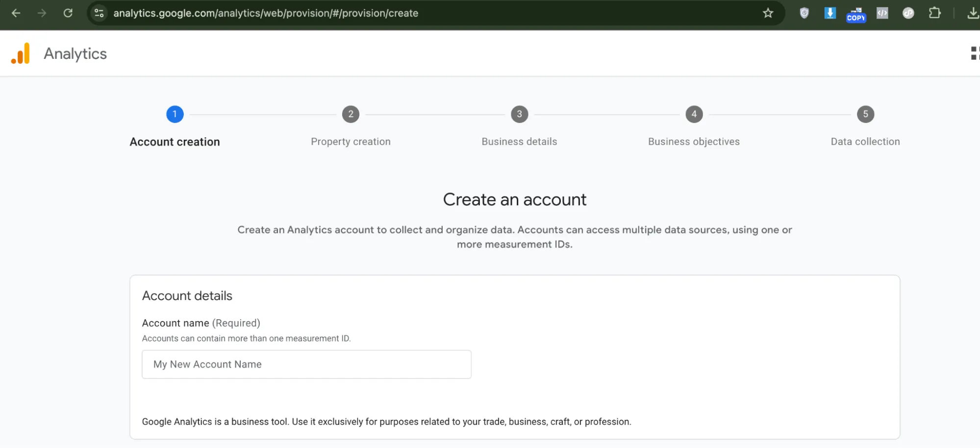Image resolution: width=980 pixels, height=448 pixels.
Task: Select step 4 Business objectives
Action: [x=694, y=114]
